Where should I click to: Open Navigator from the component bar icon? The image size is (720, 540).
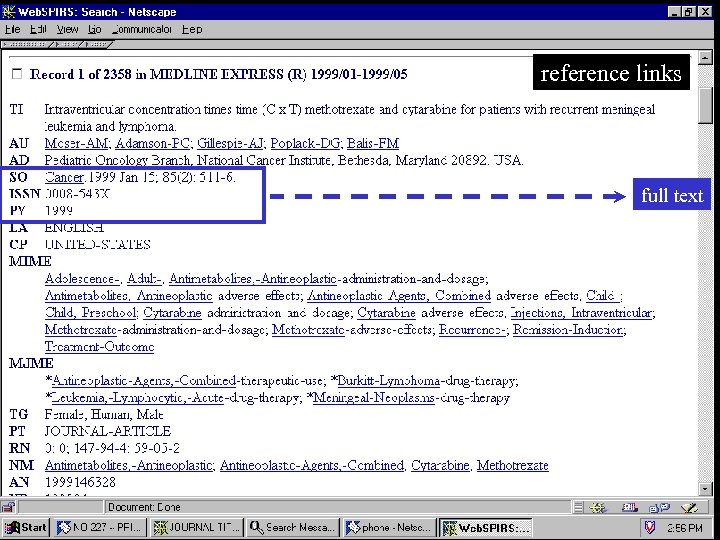coord(597,507)
